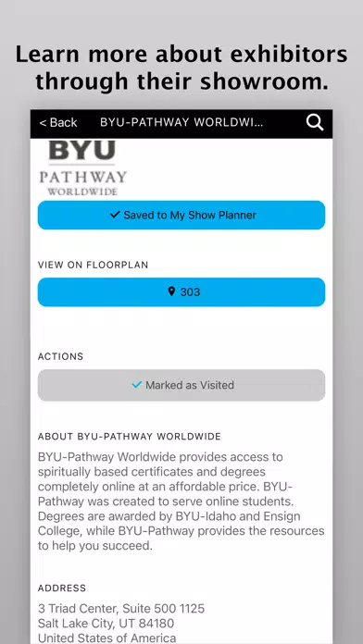
Task: Click the word PATHWAY in the logo
Action: tap(82, 177)
